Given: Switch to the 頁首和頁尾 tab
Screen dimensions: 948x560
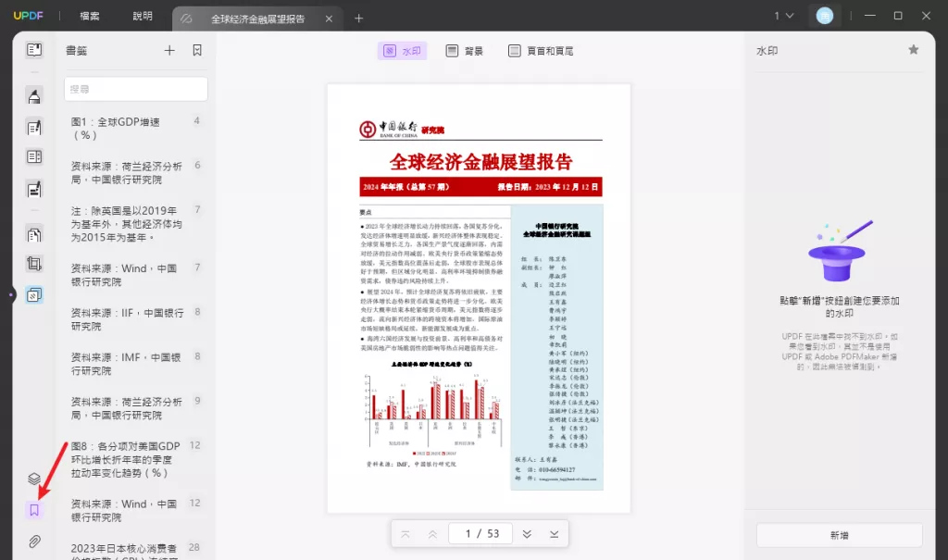Looking at the screenshot, I should [x=541, y=51].
